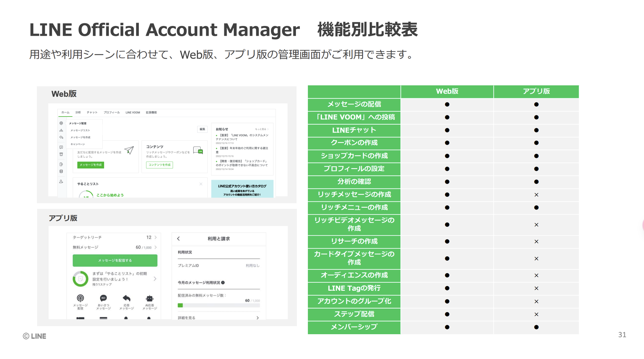Image resolution: width=644 pixels, height=359 pixels.
Task: Click the ステップ配信 row label
Action: pos(354,314)
